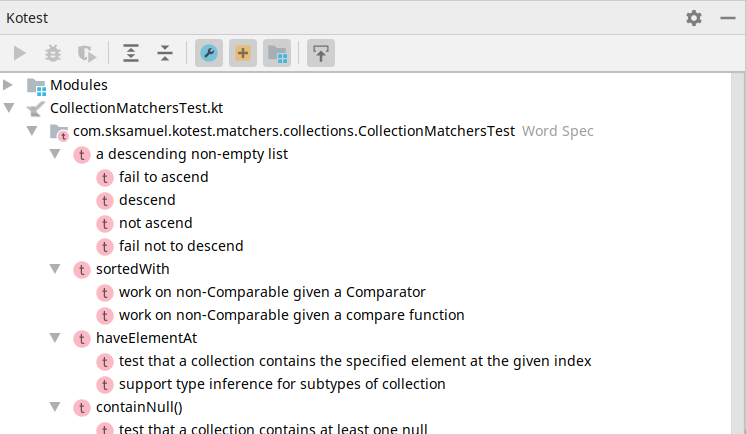This screenshot has width=746, height=434.
Task: Run test with coverage shield icon
Action: (x=87, y=53)
